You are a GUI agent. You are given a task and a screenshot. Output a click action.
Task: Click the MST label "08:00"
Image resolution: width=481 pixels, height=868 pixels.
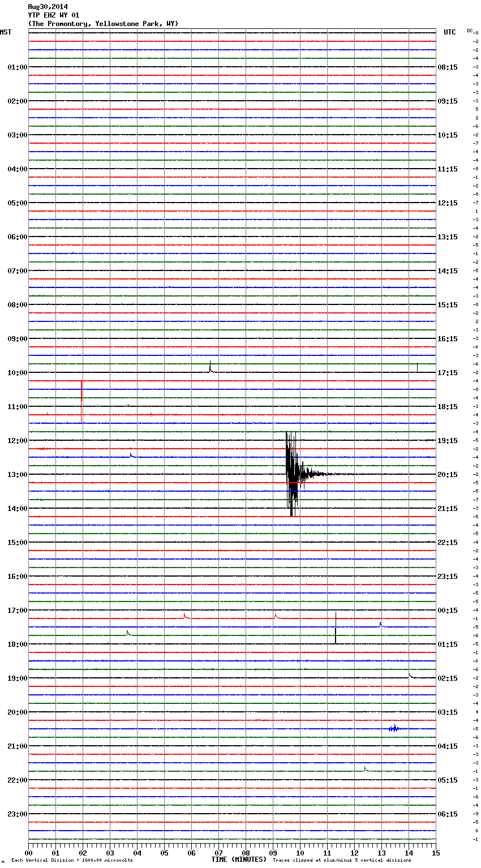pyautogui.click(x=18, y=305)
